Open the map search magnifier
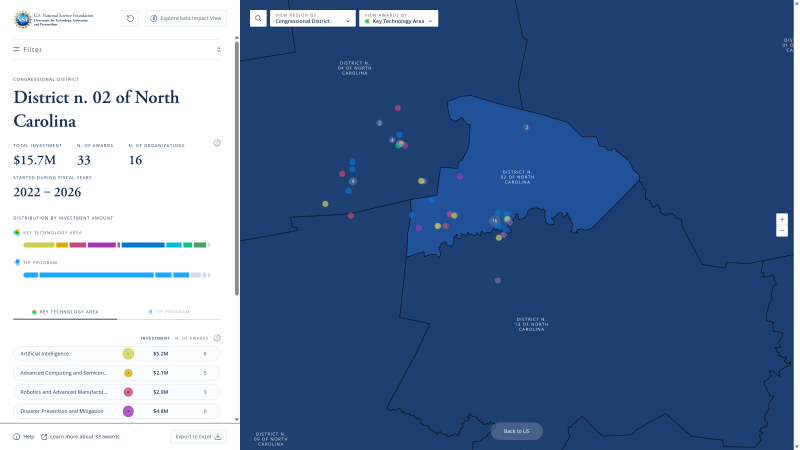The image size is (800, 450). point(257,18)
